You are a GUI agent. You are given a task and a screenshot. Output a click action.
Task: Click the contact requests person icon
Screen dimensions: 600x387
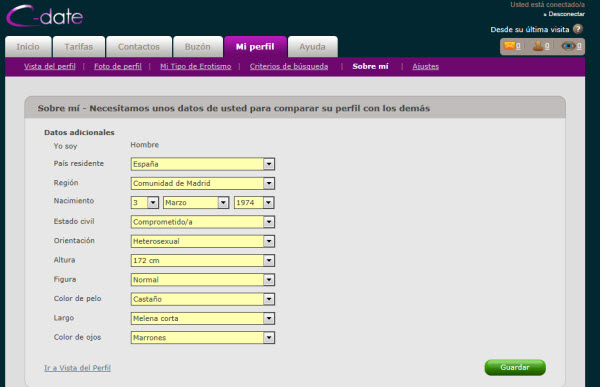click(538, 46)
